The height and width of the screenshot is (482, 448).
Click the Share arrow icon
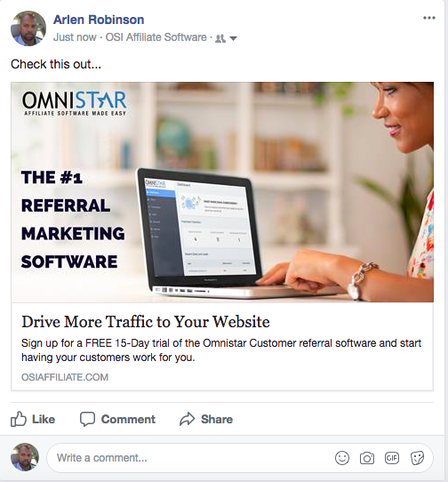point(188,419)
